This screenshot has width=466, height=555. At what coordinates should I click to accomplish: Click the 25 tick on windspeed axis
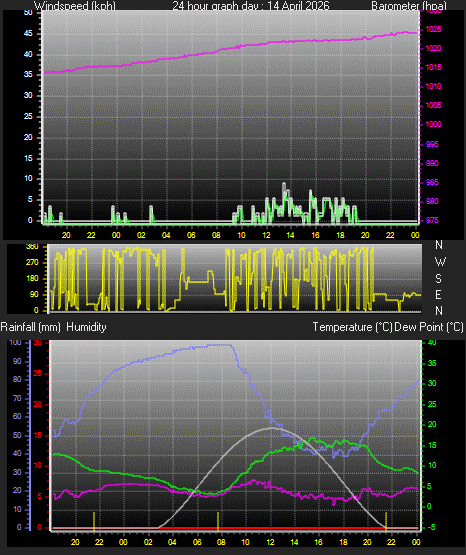pyautogui.click(x=28, y=116)
